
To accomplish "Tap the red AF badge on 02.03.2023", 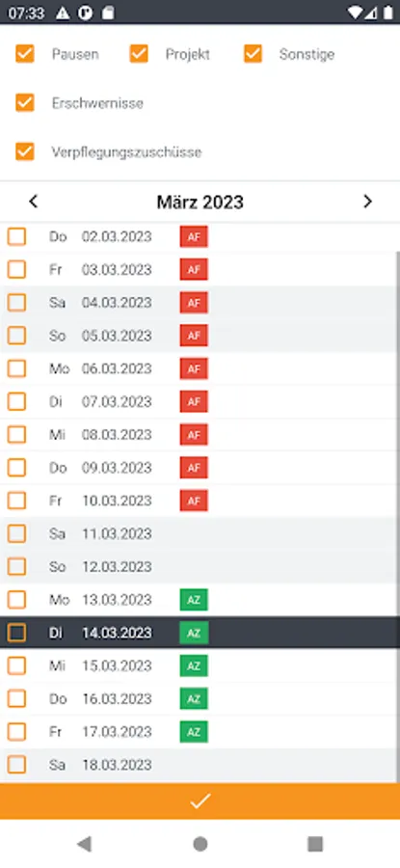I will [194, 237].
